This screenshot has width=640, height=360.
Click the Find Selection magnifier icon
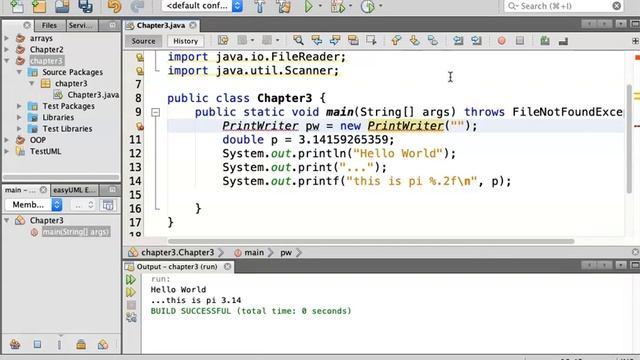tap(298, 40)
